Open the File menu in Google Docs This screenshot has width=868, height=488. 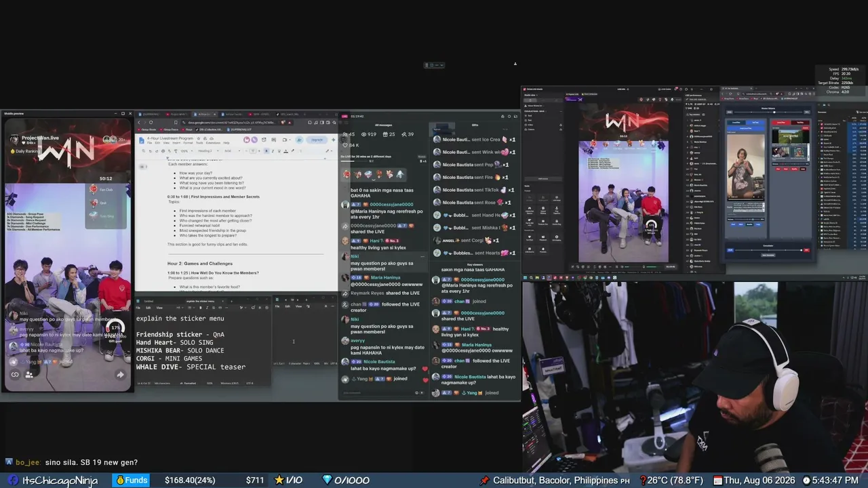point(151,143)
